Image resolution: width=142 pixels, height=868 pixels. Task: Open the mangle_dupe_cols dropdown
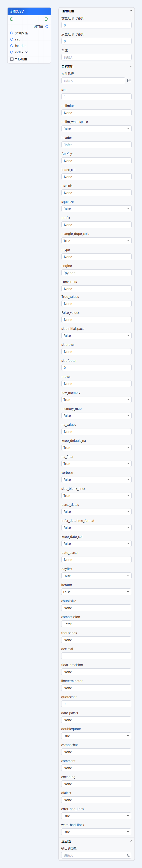click(96, 241)
